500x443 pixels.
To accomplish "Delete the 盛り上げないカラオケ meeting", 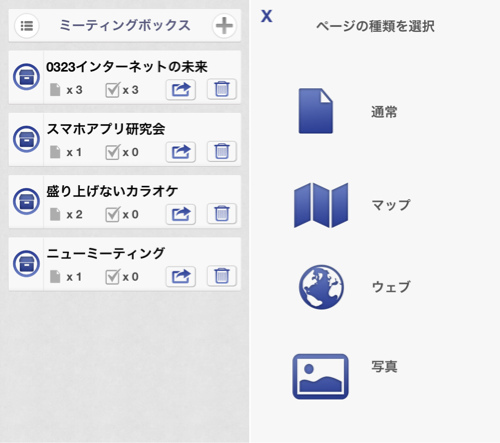I will click(x=222, y=214).
